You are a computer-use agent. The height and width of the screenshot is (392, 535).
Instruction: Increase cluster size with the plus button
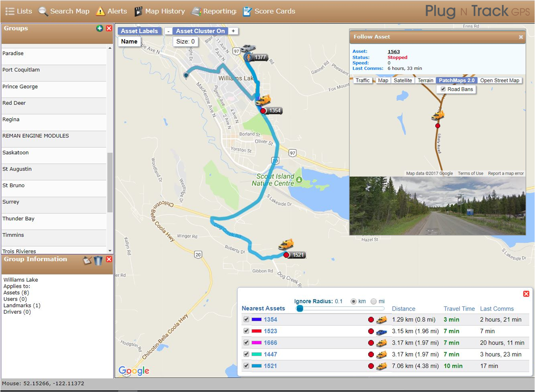pos(233,31)
